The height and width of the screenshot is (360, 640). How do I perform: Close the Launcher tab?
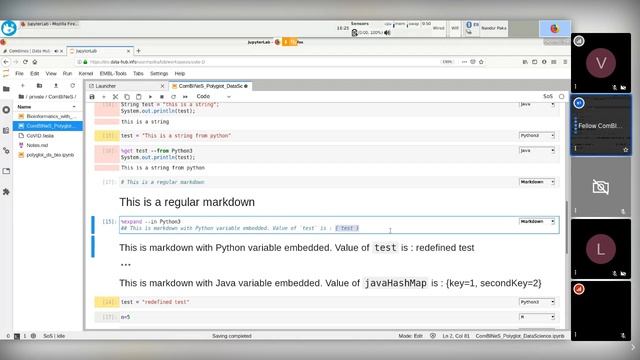pyautogui.click(x=162, y=86)
